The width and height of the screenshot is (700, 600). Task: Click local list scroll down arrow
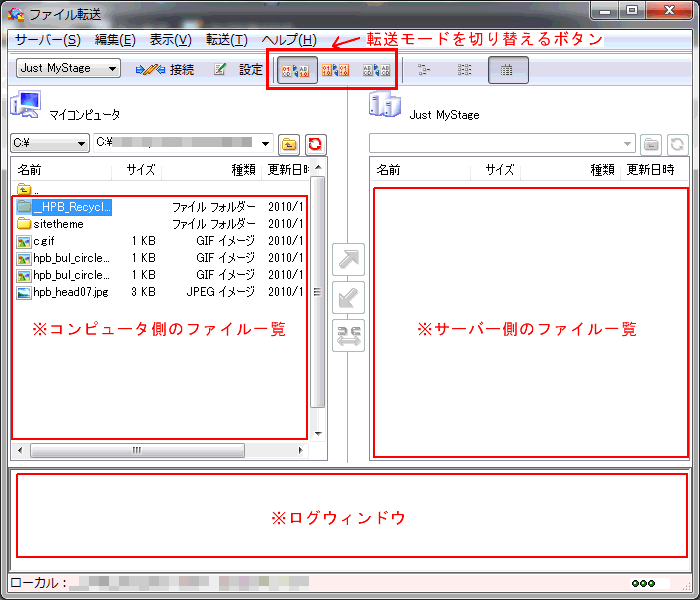click(x=318, y=433)
